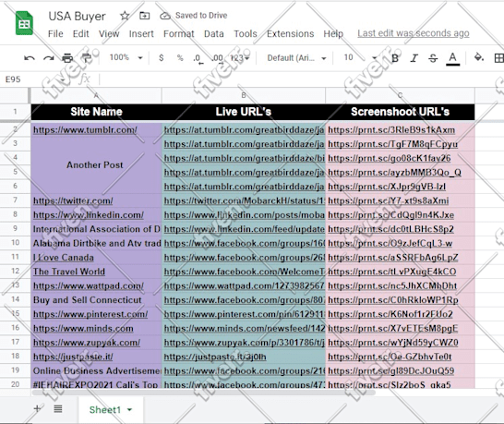The height and width of the screenshot is (424, 504).
Task: Click the horizontal scrollbar
Action: pos(203,393)
